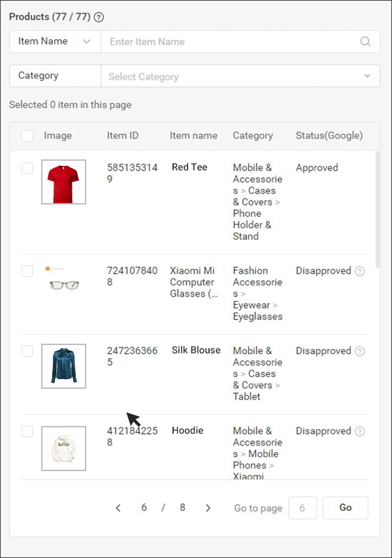The height and width of the screenshot is (558, 392).
Task: Focus the Go to page number field
Action: coord(302,508)
